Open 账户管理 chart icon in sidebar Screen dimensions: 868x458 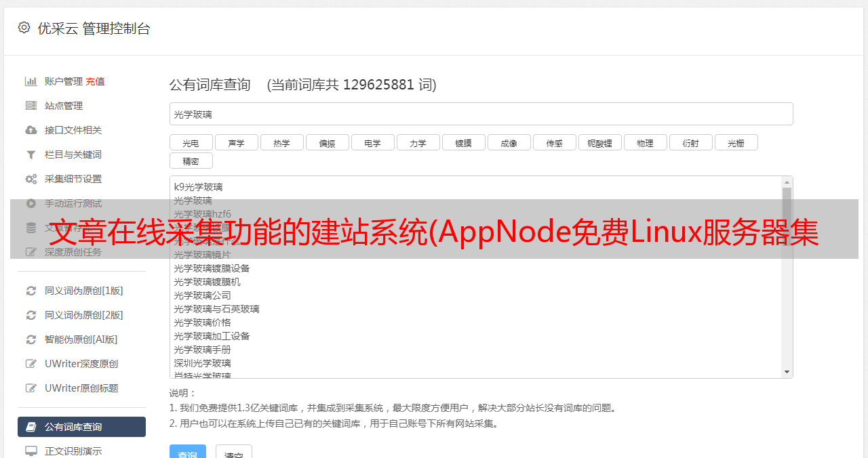[x=31, y=81]
